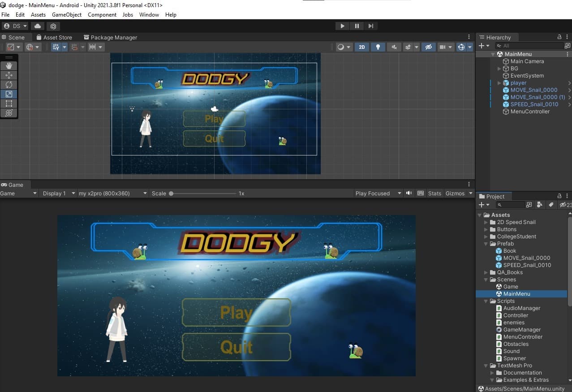This screenshot has height=392, width=572.
Task: Expand the 2D Speed Snail folder
Action: point(486,222)
